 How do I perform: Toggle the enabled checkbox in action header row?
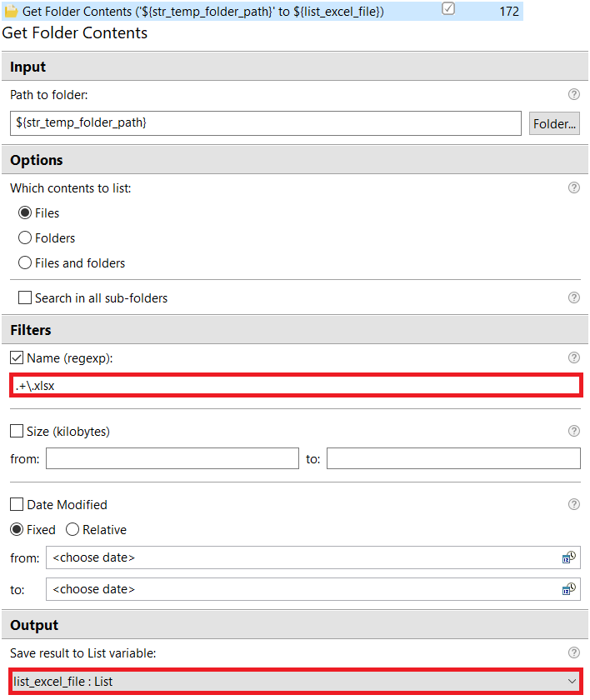pyautogui.click(x=448, y=9)
